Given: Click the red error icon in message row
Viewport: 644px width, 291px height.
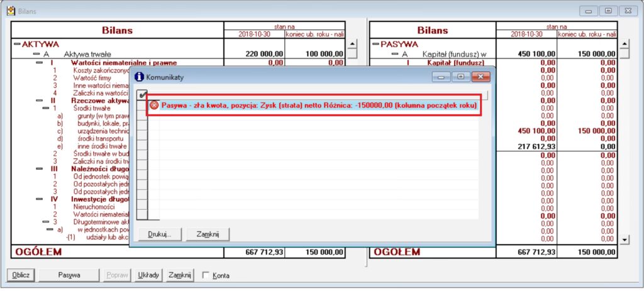Looking at the screenshot, I should pos(153,106).
